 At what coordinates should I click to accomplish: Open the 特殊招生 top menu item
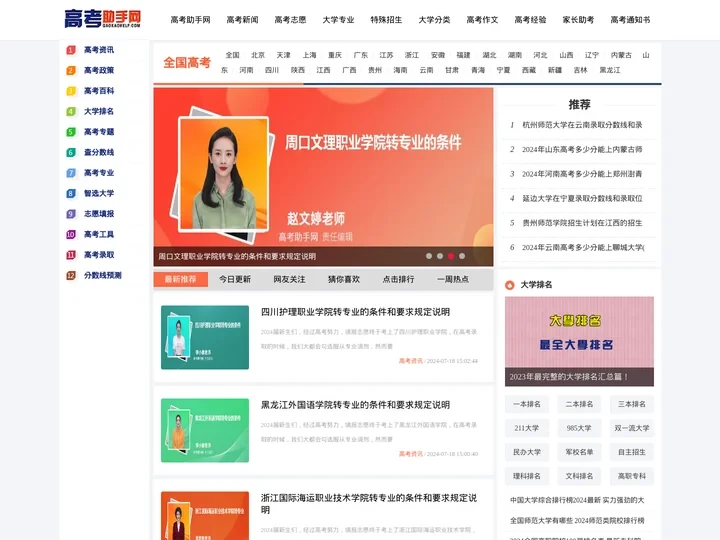pos(386,20)
